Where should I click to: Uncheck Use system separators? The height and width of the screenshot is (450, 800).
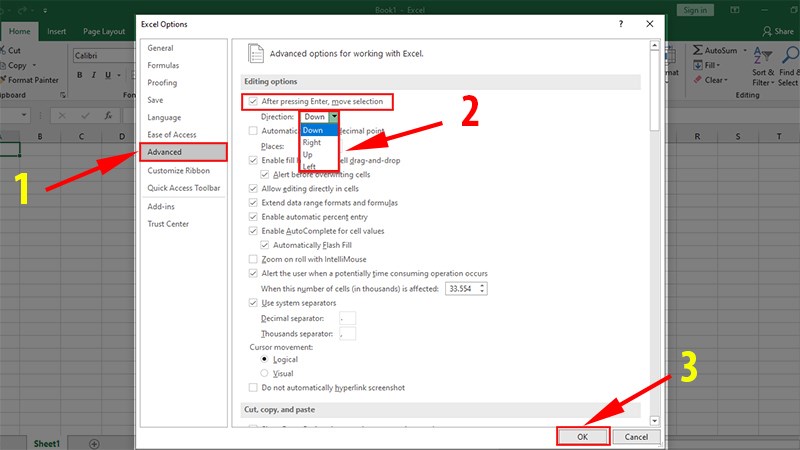coord(253,303)
